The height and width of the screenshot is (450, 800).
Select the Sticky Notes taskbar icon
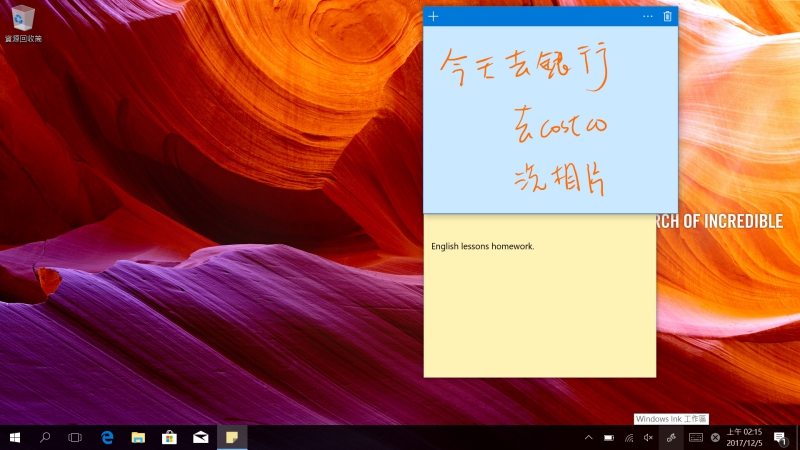(231, 438)
